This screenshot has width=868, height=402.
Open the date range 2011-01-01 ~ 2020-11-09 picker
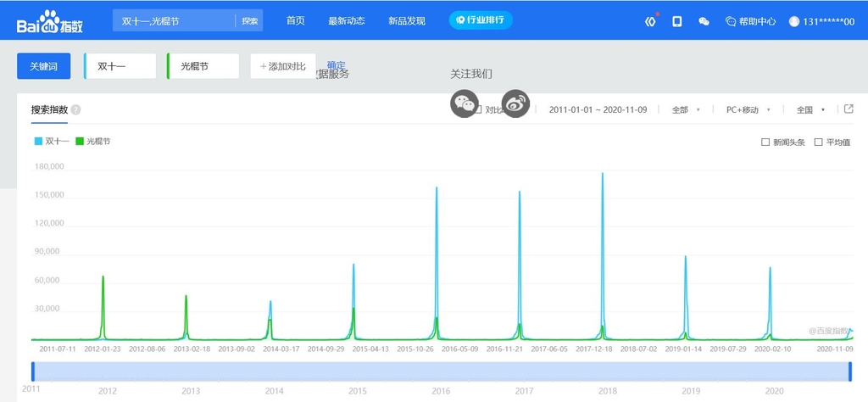coord(598,109)
